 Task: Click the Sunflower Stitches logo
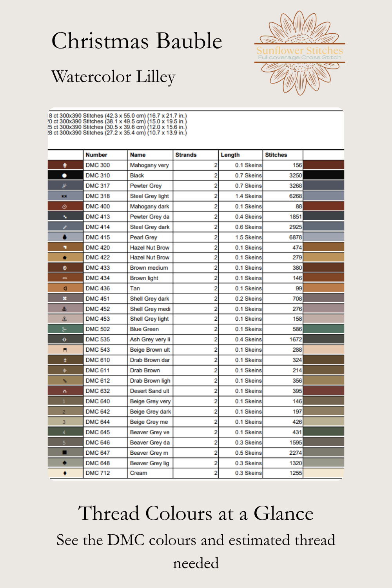click(300, 53)
